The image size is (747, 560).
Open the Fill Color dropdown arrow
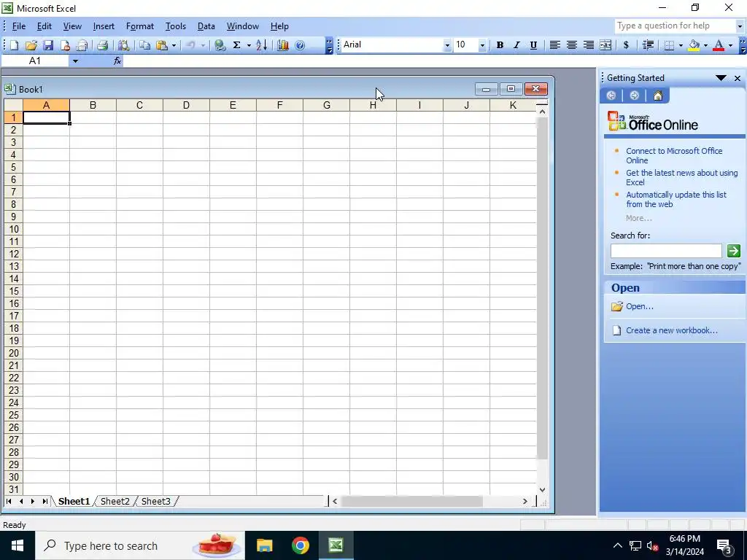pyautogui.click(x=705, y=45)
